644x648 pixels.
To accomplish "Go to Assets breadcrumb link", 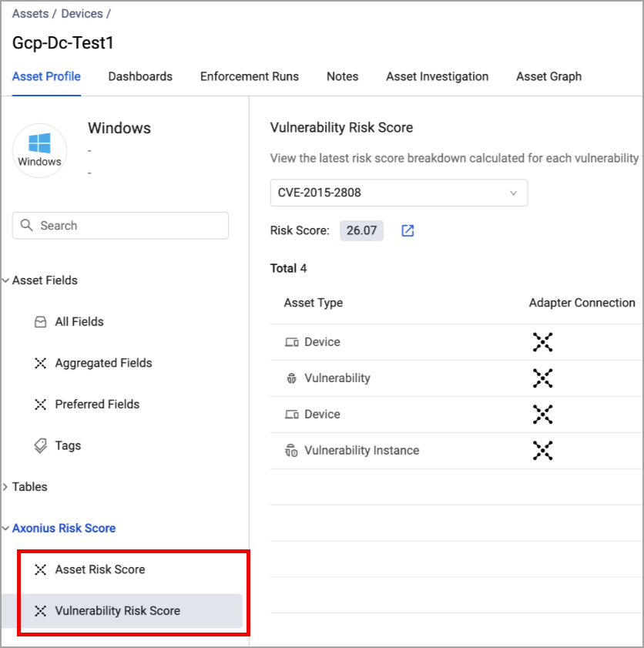I will [x=30, y=14].
